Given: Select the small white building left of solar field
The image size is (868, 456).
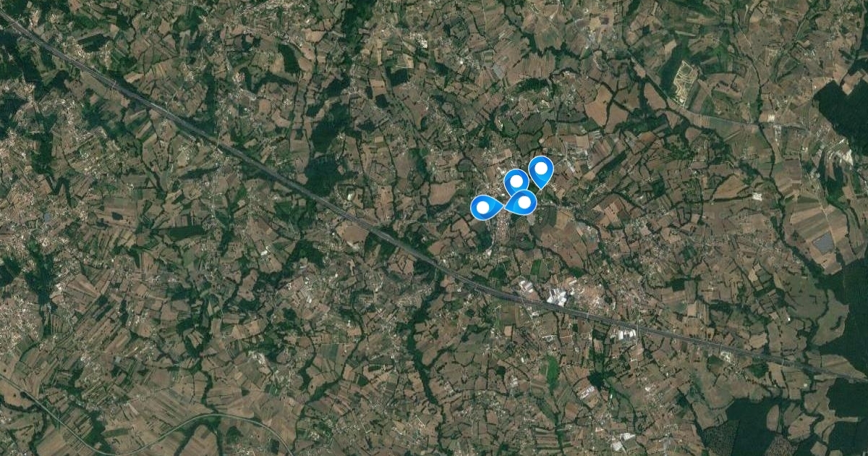Looking at the screenshot, I should point(757,196).
